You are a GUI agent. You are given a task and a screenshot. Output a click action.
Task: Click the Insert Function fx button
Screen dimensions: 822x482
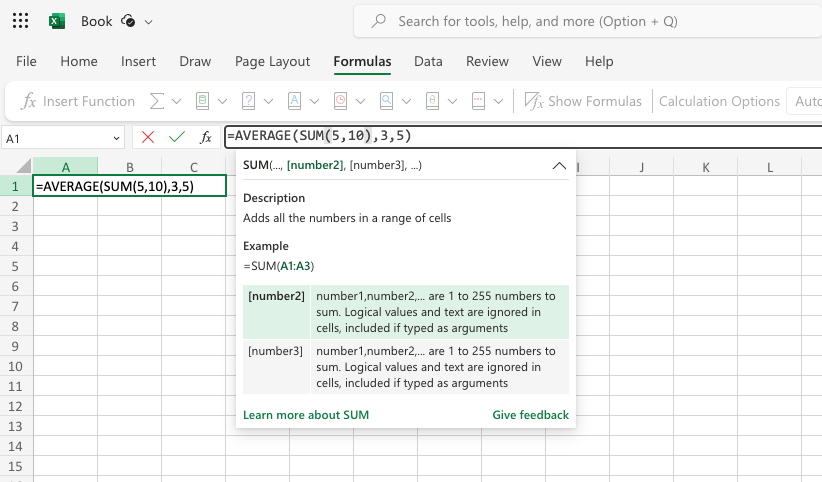tap(78, 101)
